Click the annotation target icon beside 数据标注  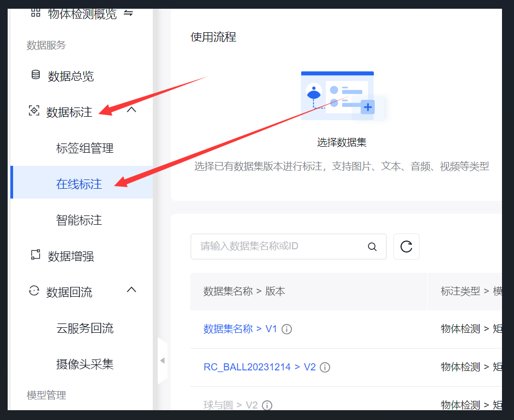tap(34, 111)
